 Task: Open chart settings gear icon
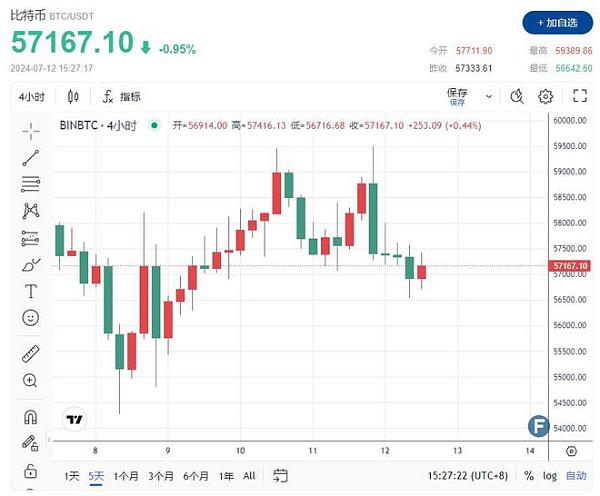[546, 97]
